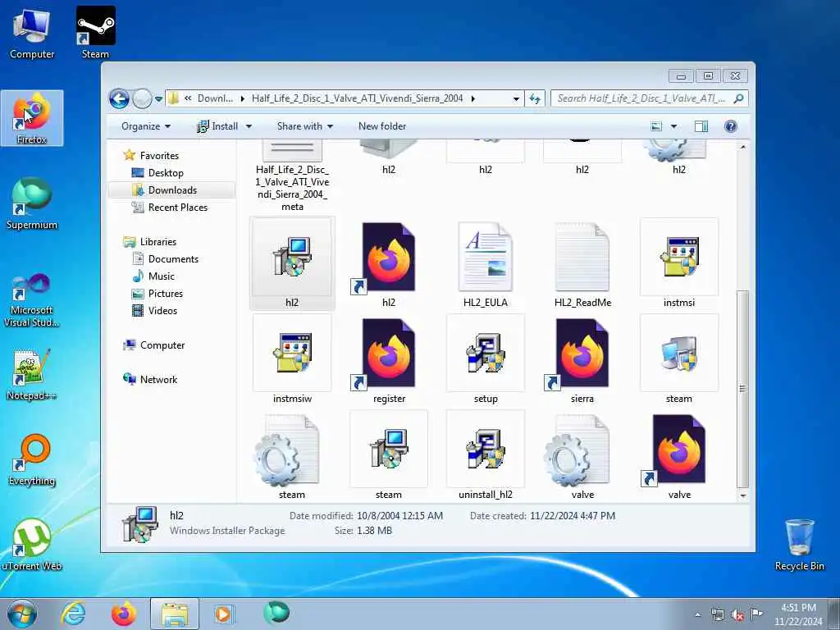This screenshot has width=840, height=630.
Task: Open Libraries in navigation pane
Action: (x=158, y=242)
